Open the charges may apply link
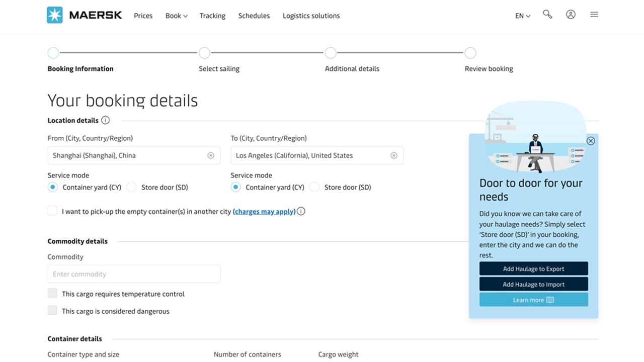The height and width of the screenshot is (362, 644). 264,212
